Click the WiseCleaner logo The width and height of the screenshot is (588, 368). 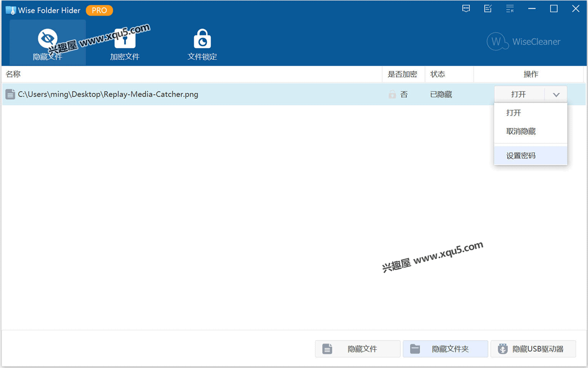tap(523, 42)
